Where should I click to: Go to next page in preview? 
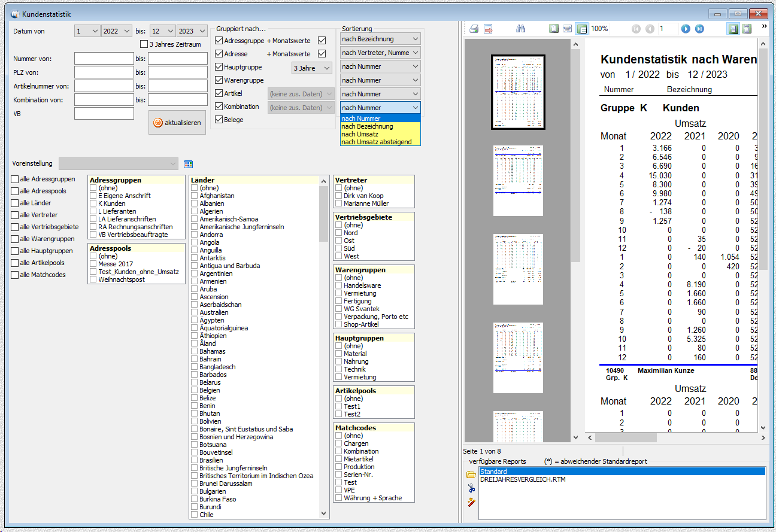tap(686, 29)
